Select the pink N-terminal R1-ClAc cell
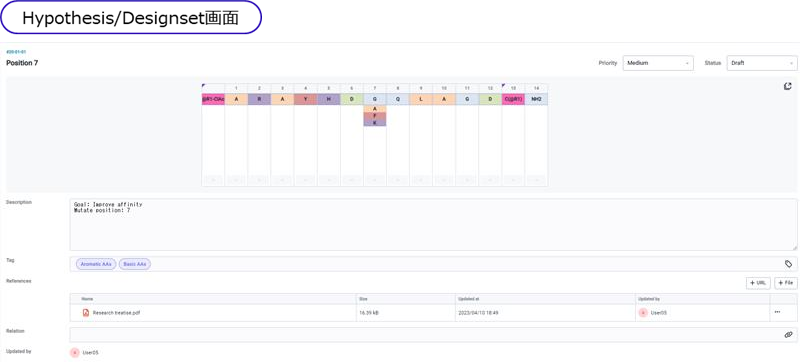800x362 pixels. (x=213, y=99)
